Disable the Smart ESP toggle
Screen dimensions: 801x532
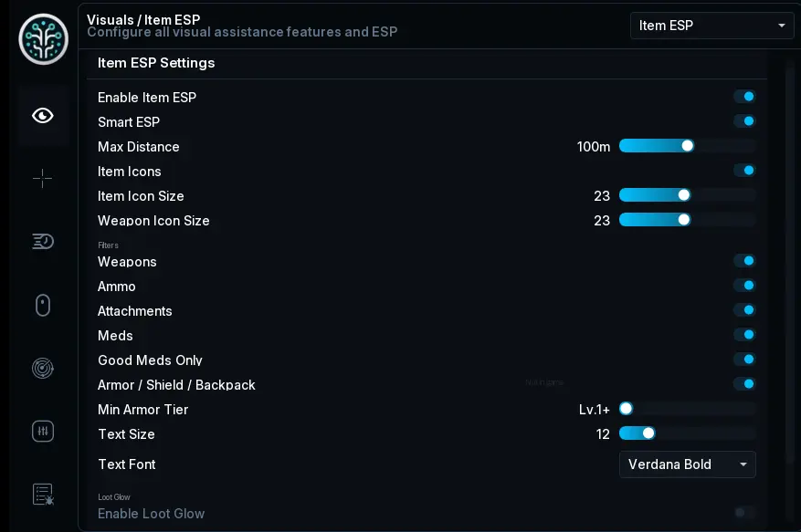coord(744,121)
